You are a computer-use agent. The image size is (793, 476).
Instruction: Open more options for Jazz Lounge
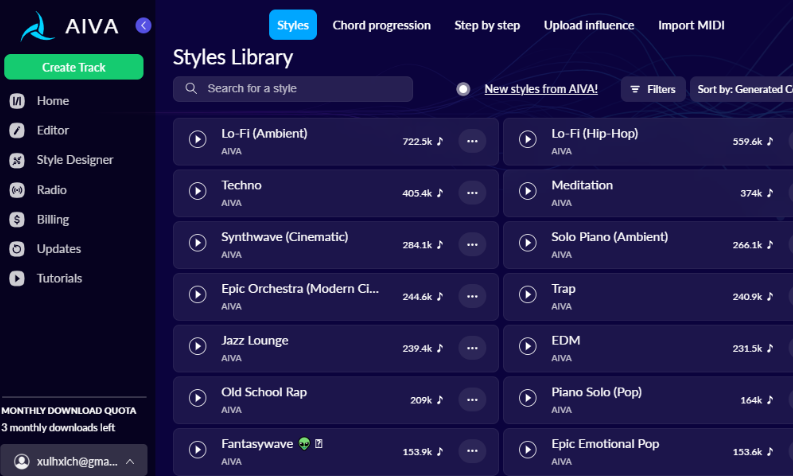(472, 348)
